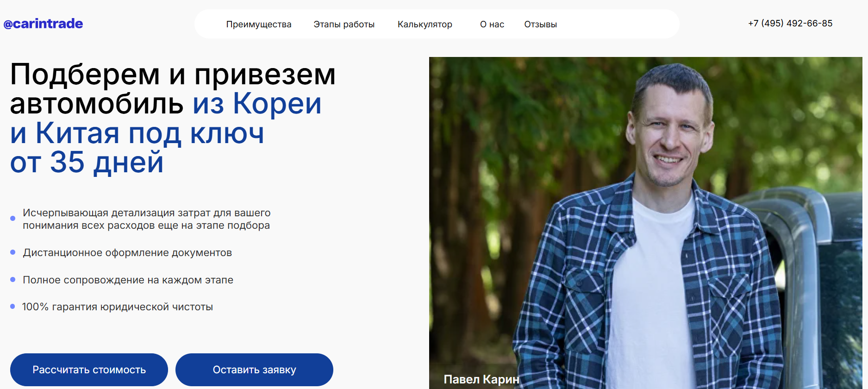Click 100% гарантия юридической чистоты text
This screenshot has height=389, width=868.
coord(118,307)
